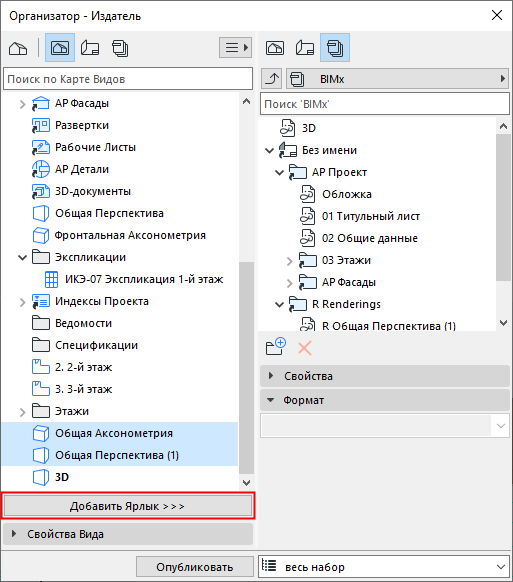Select 02 Общие данные item
The height and width of the screenshot is (582, 513).
(x=370, y=238)
